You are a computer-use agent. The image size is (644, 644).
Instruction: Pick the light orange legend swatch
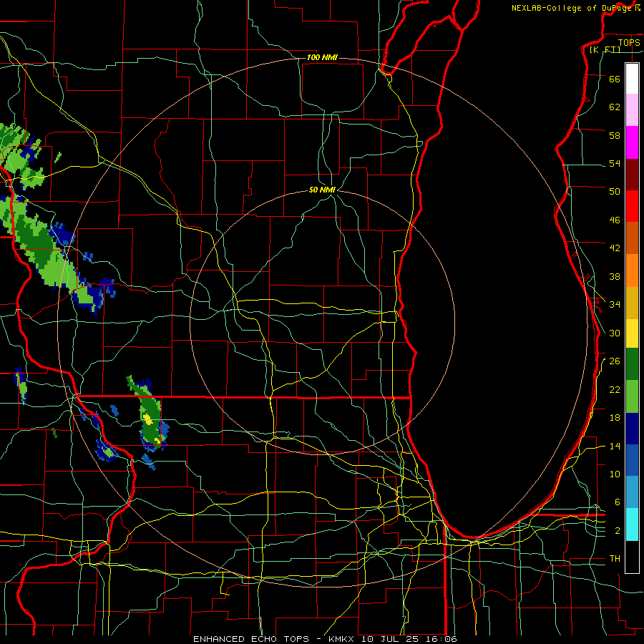click(x=632, y=270)
